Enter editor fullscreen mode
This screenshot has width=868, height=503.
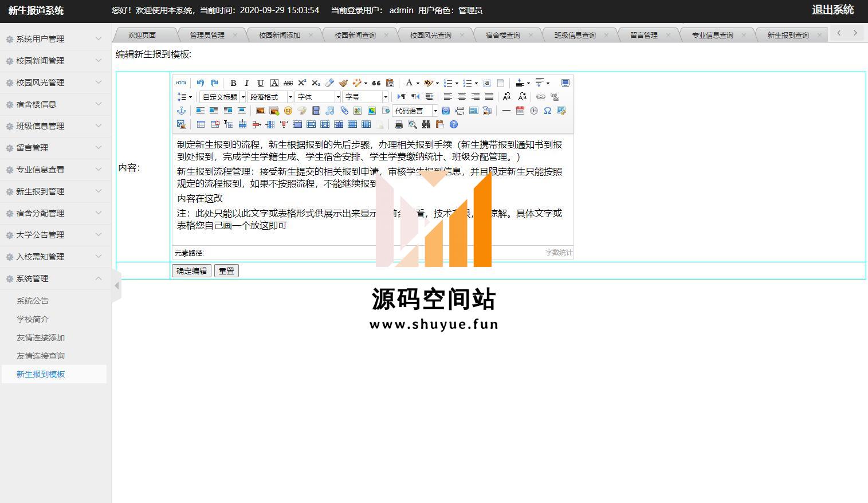(565, 83)
